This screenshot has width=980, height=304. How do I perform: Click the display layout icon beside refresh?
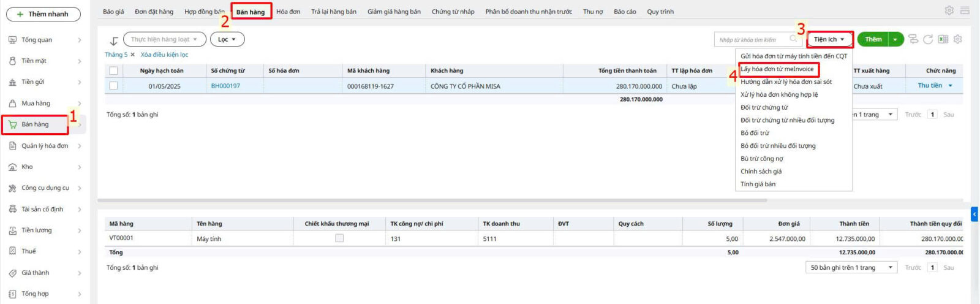click(x=913, y=39)
